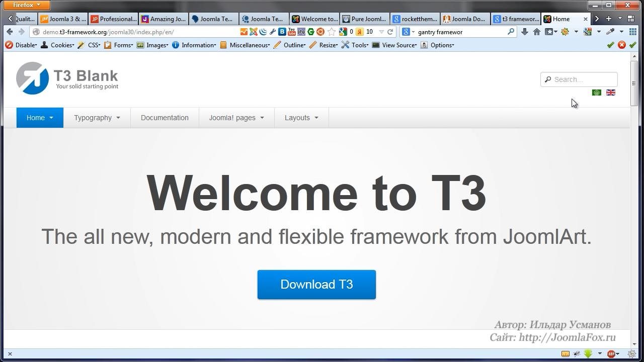
Task: Click the orange gear toolbar icon
Action: (565, 32)
